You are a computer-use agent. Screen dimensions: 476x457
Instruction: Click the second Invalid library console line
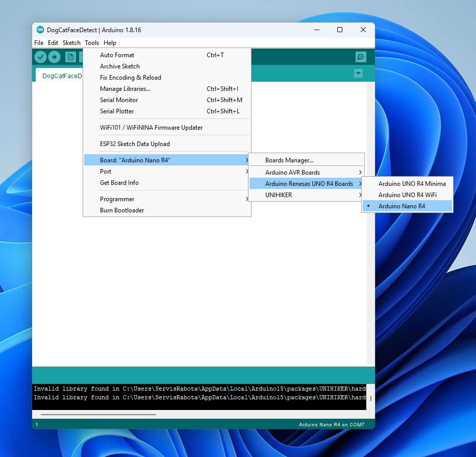(199, 397)
